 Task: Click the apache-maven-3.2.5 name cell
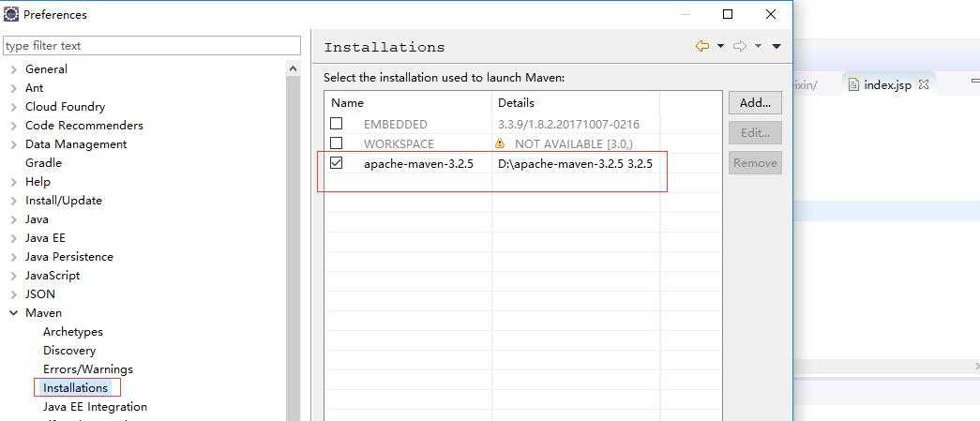418,164
